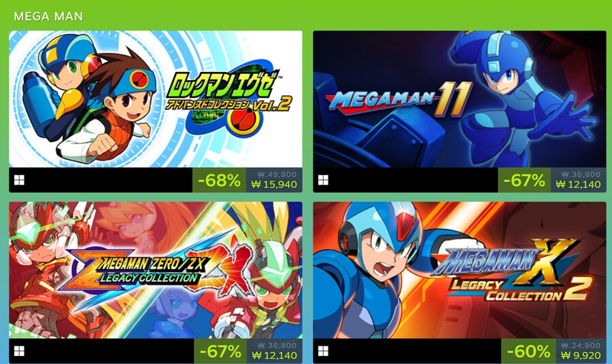Screen dimensions: 612x364
Task: Open Mega Man Zero/ZX Legacy Collection banner
Action: coord(155,270)
